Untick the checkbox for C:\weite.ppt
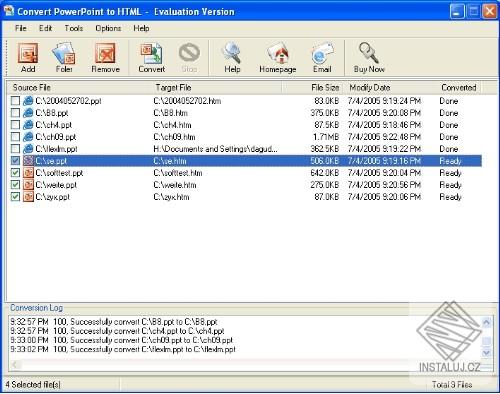Viewport: 500px width, 394px height. tap(15, 185)
